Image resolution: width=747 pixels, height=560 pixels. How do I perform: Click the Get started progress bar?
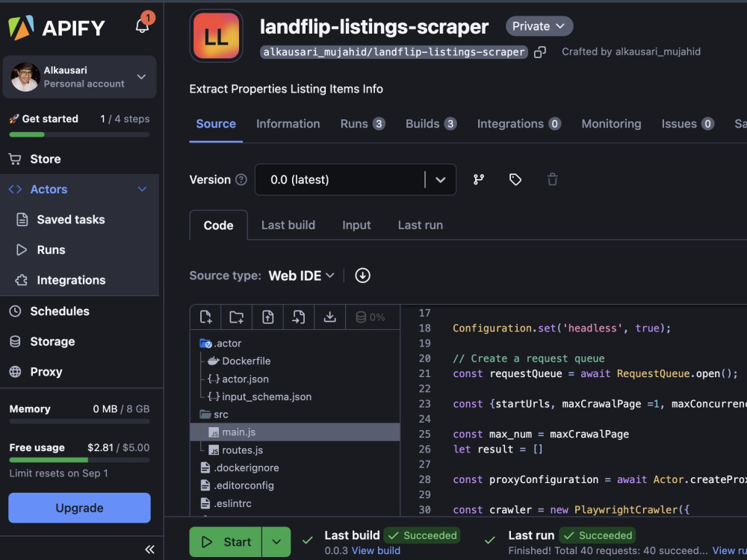80,134
